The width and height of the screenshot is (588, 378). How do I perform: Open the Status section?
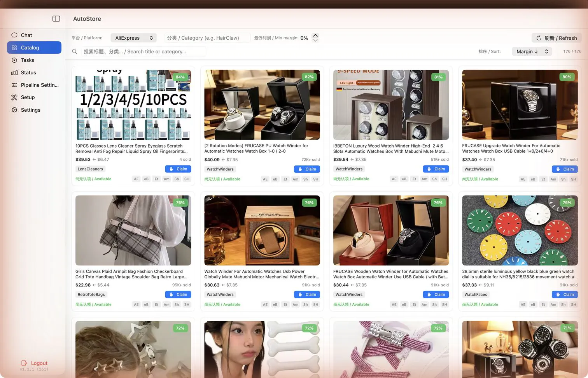(x=34, y=72)
